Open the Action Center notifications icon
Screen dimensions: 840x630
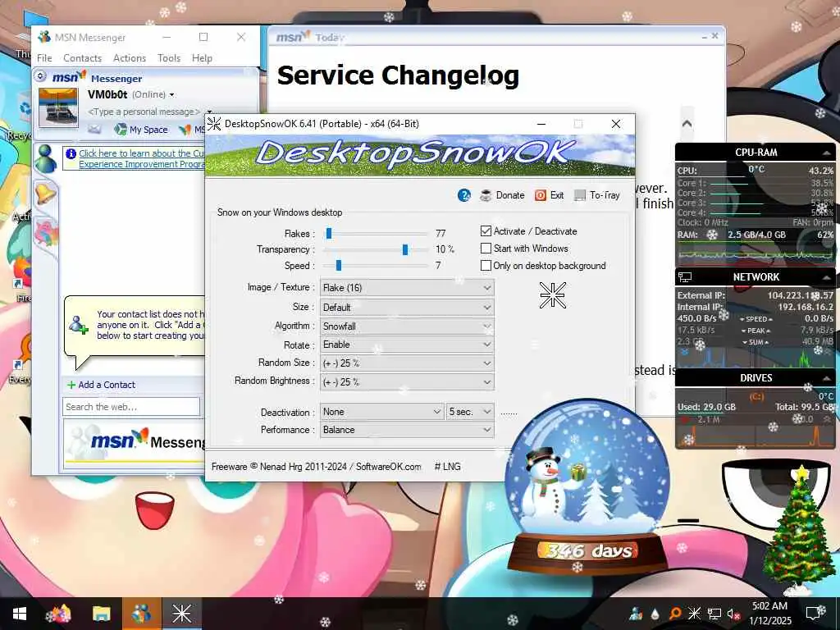coord(813,614)
